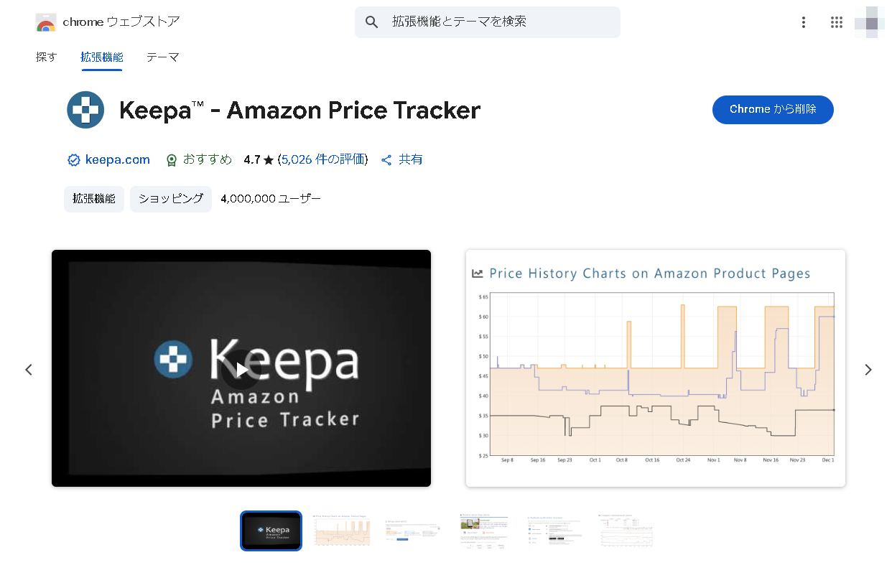Click the Keepa extension logo badge
Image resolution: width=892 pixels, height=588 pixels.
[x=85, y=110]
